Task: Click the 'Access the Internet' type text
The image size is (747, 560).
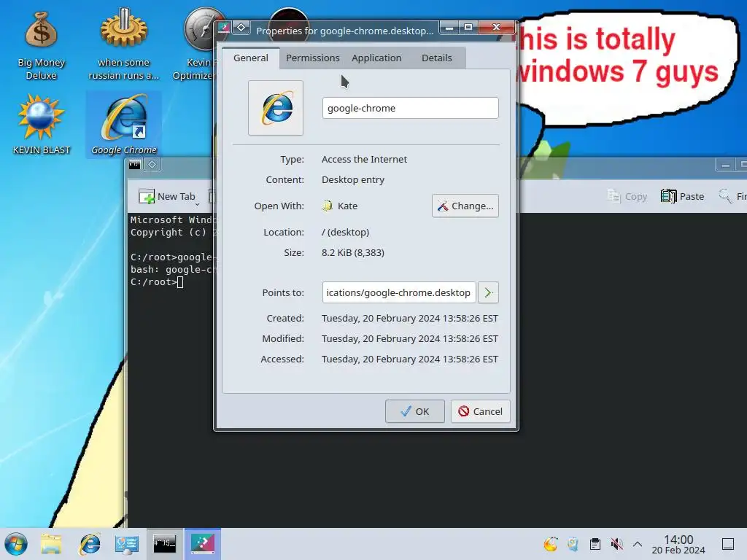Action: (x=364, y=159)
